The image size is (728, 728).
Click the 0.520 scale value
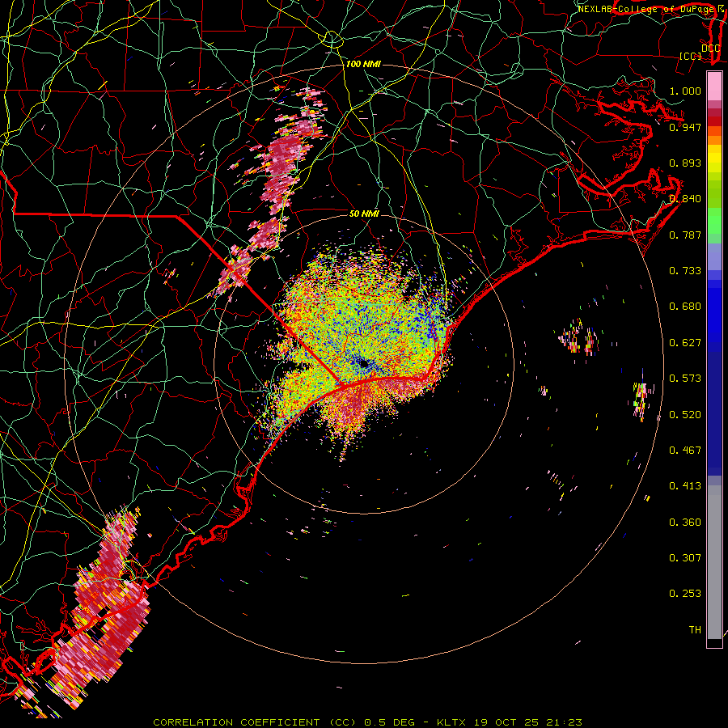(685, 415)
